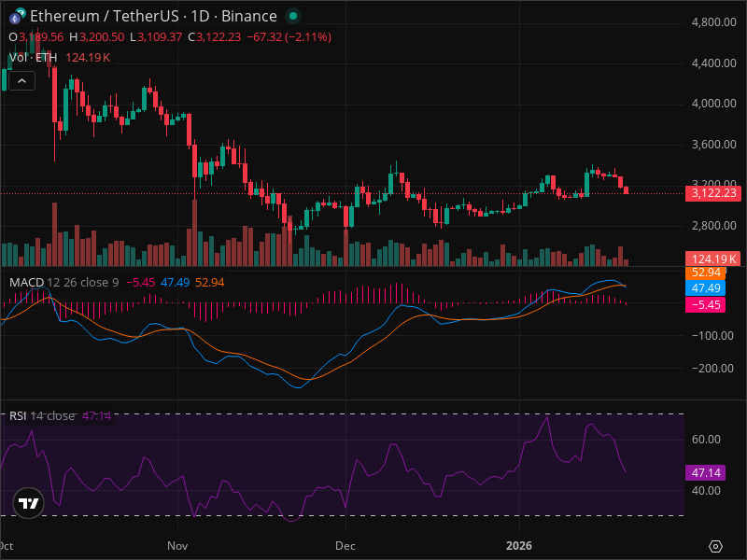Image resolution: width=747 pixels, height=560 pixels.
Task: Open the TradingView logo button
Action: point(29,503)
